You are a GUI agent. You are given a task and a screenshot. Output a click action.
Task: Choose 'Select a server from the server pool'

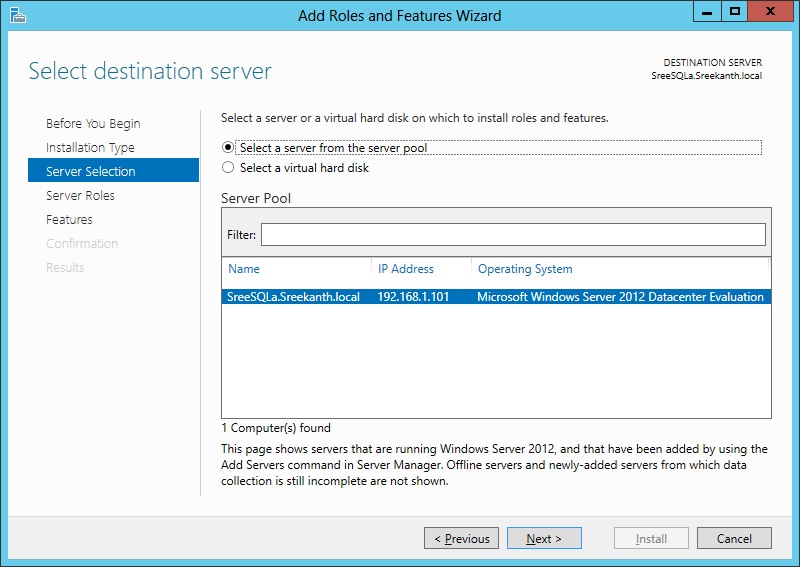tap(228, 148)
